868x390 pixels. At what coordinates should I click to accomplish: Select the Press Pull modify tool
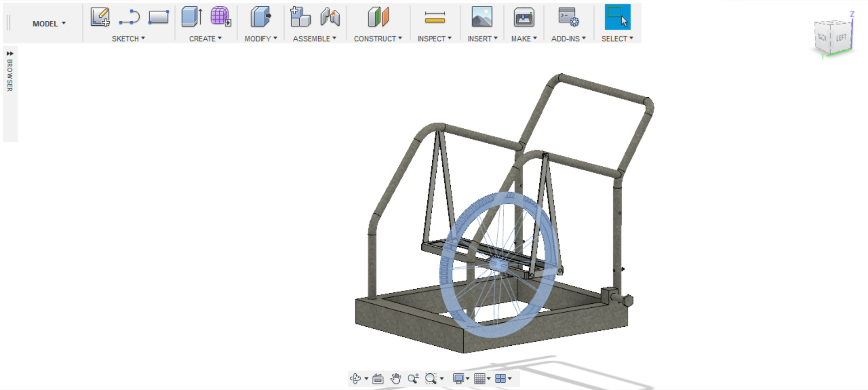261,17
